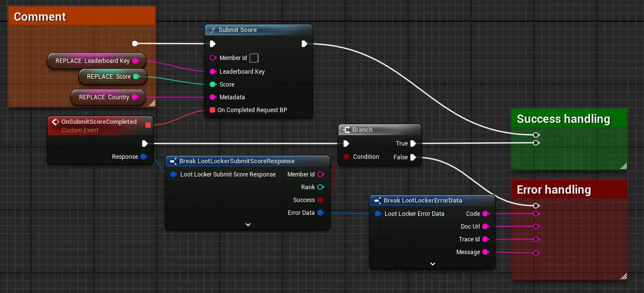Click the REPLACE: Leaderboard Key variable output pin
The image size is (644, 293).
(x=136, y=61)
